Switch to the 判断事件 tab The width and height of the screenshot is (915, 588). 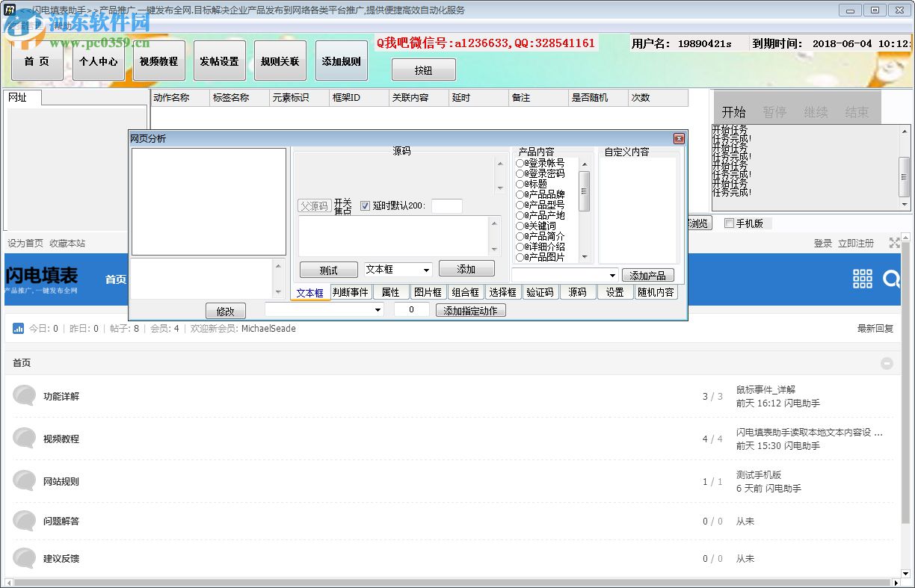point(351,291)
